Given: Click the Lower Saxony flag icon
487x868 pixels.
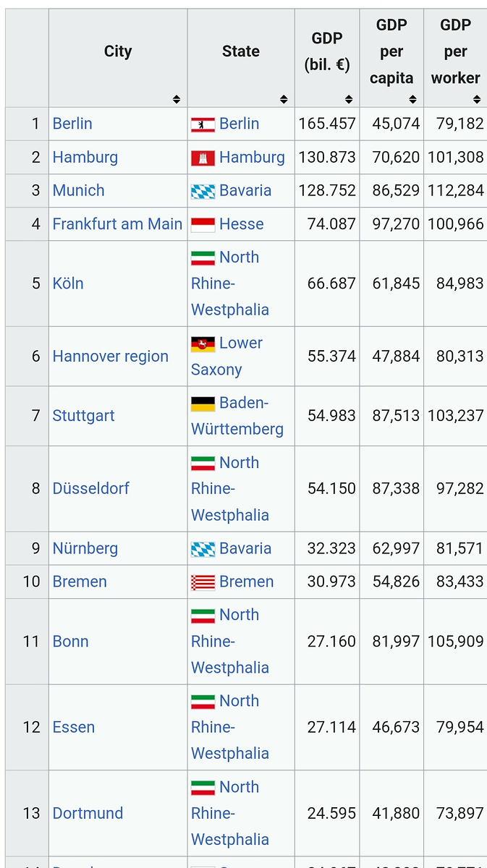Looking at the screenshot, I should tap(203, 344).
